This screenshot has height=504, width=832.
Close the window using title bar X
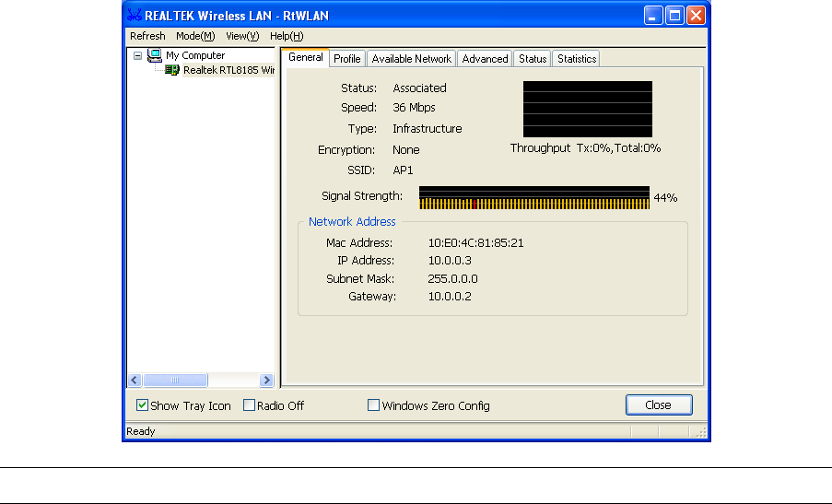coord(696,16)
